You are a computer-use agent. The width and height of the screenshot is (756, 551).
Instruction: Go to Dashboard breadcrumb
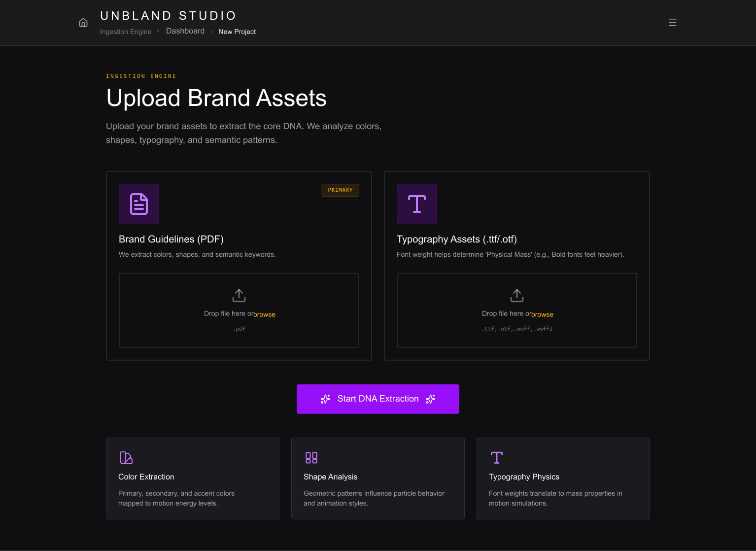click(x=185, y=31)
